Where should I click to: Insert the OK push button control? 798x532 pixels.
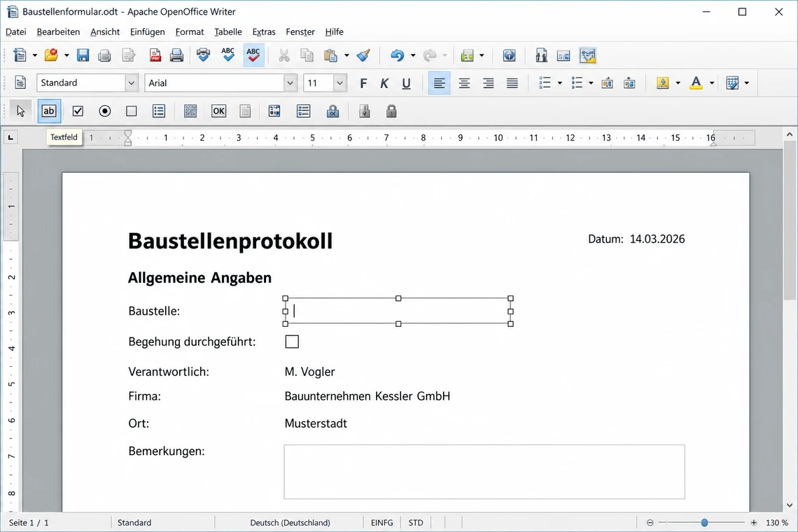219,111
